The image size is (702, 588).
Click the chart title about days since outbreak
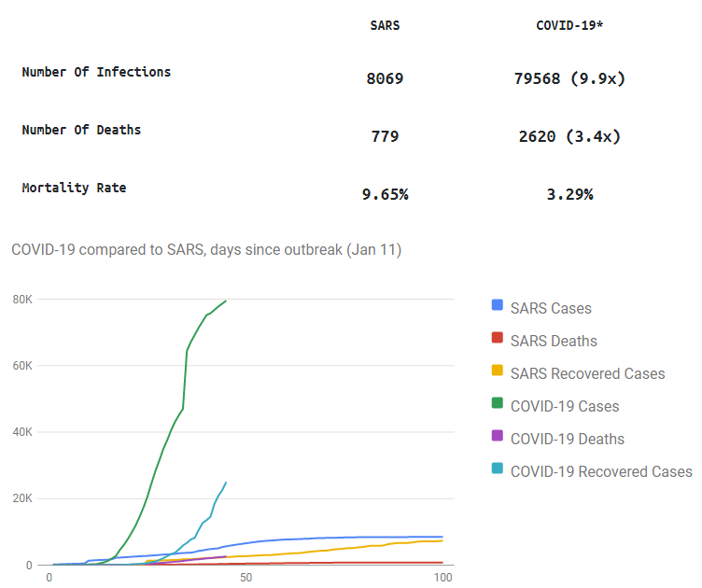pyautogui.click(x=205, y=250)
